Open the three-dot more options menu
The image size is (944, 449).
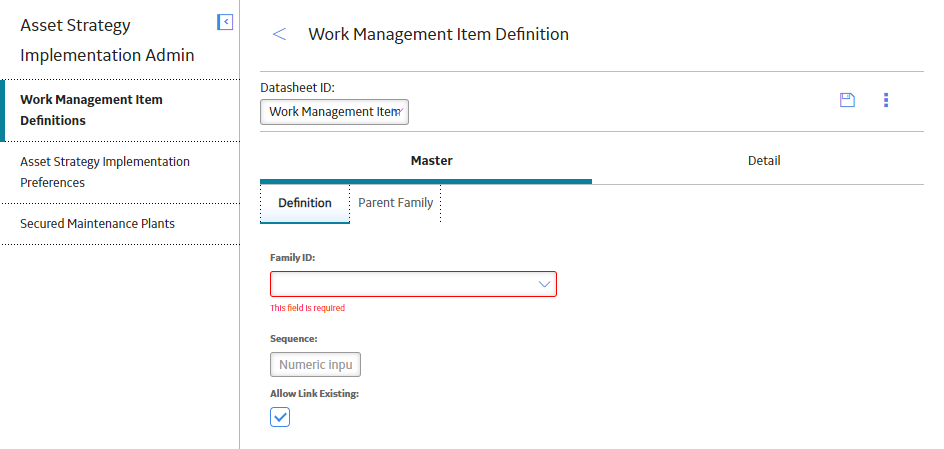886,100
